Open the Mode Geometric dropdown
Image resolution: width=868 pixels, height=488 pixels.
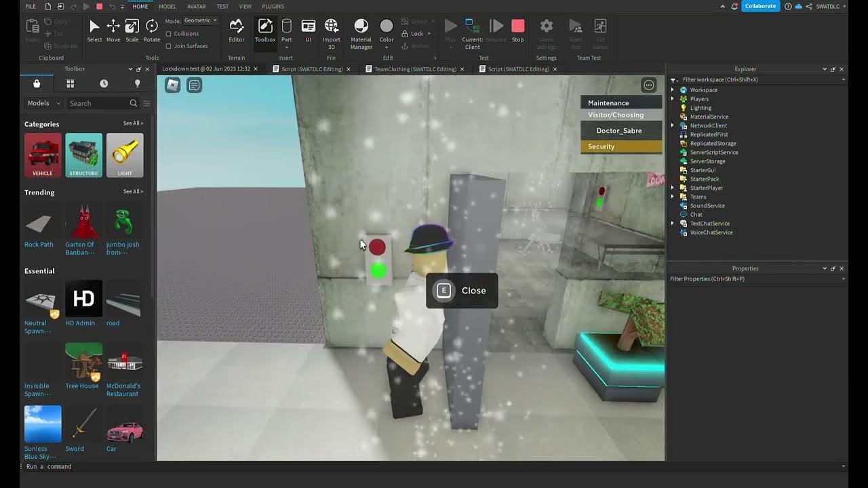click(201, 21)
